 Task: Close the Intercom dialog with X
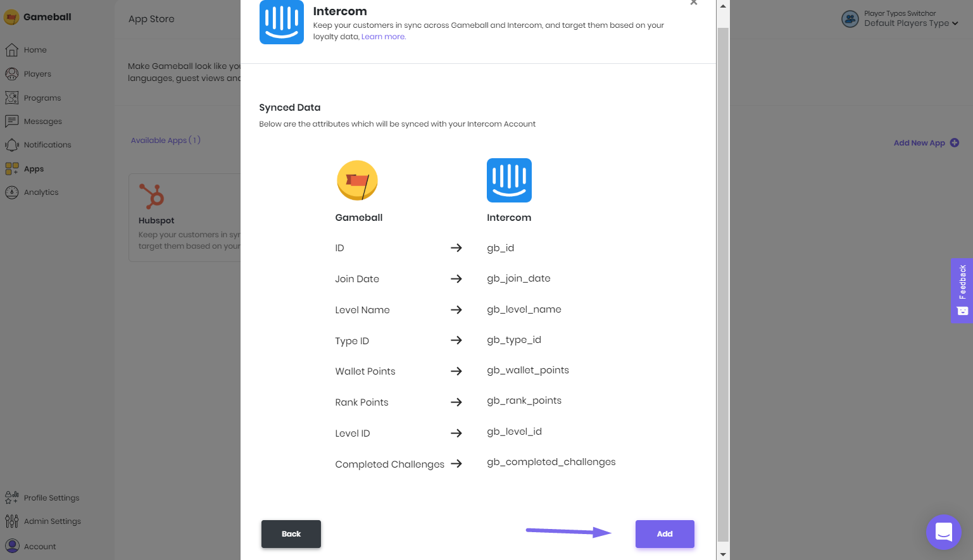point(694,3)
